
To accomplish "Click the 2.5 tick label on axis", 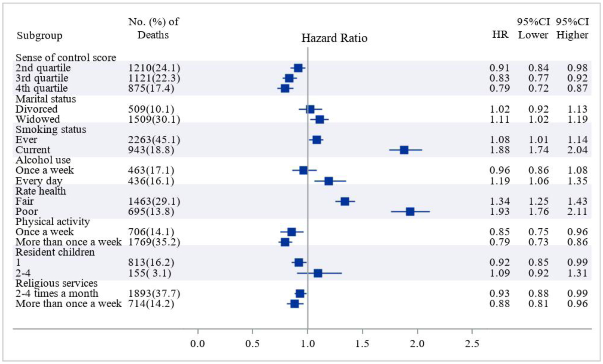I will pyautogui.click(x=472, y=343).
